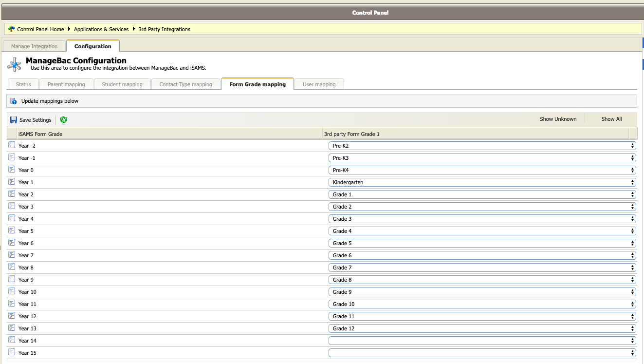644x364 pixels.
Task: Click the green refresh icon in toolbar
Action: (x=64, y=120)
